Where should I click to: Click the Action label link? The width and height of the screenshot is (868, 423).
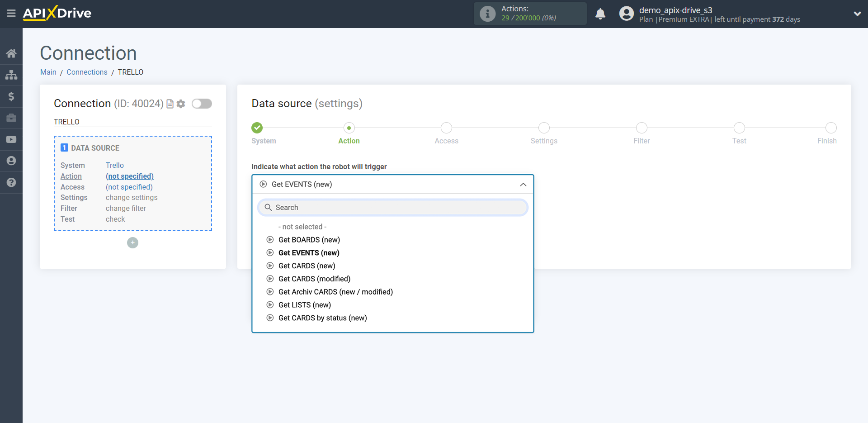(x=71, y=176)
